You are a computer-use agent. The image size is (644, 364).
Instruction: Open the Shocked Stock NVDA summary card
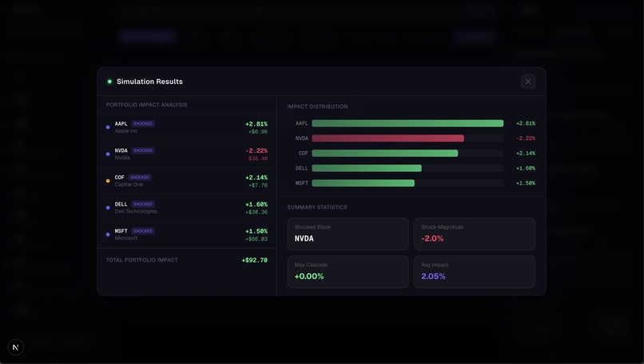348,234
